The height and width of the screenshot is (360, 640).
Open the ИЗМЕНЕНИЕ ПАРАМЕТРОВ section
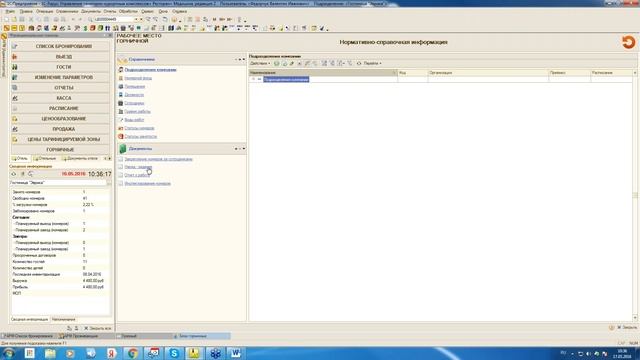pyautogui.click(x=60, y=77)
